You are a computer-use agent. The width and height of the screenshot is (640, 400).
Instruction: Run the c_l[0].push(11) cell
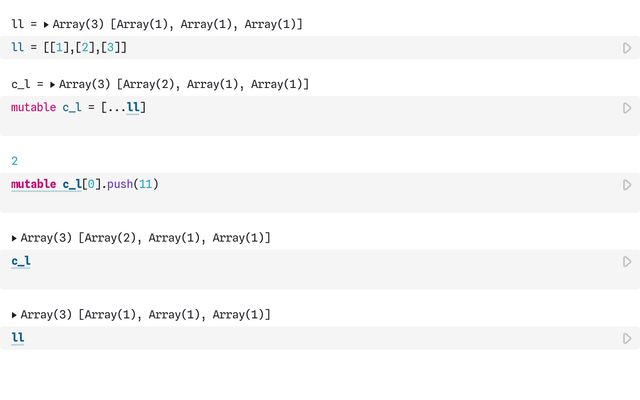(627, 185)
